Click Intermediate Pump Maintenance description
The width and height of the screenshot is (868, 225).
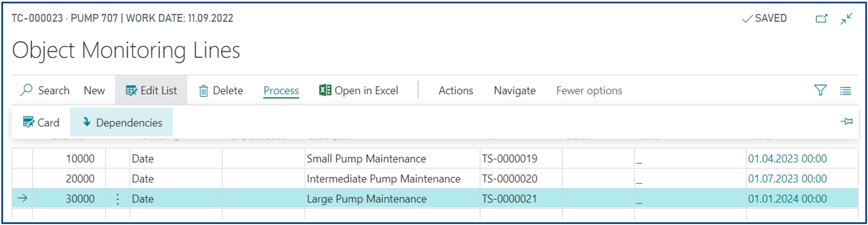(x=383, y=179)
